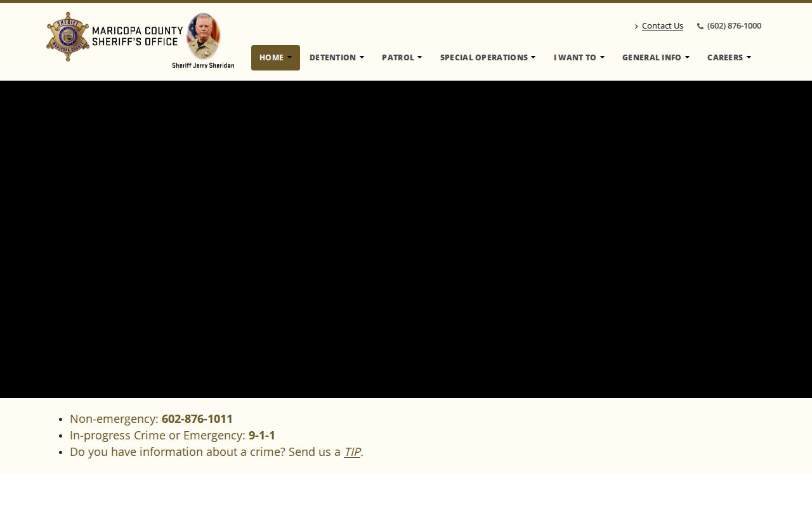Expand the I WANT TO dropdown caret
Viewport: 812px width, 508px height.
point(602,57)
